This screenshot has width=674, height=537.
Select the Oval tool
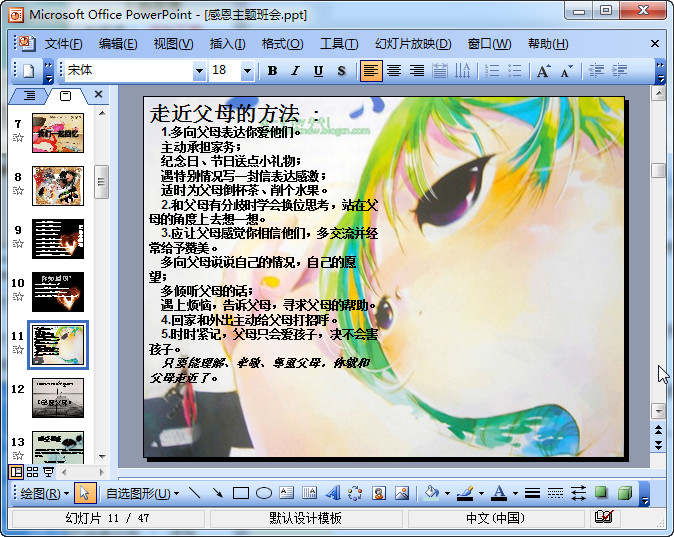click(x=263, y=493)
